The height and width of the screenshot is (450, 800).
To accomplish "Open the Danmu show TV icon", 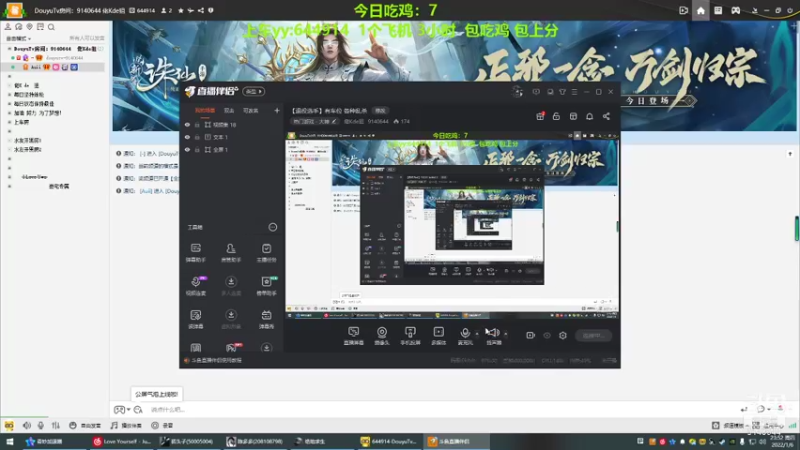I will click(266, 319).
